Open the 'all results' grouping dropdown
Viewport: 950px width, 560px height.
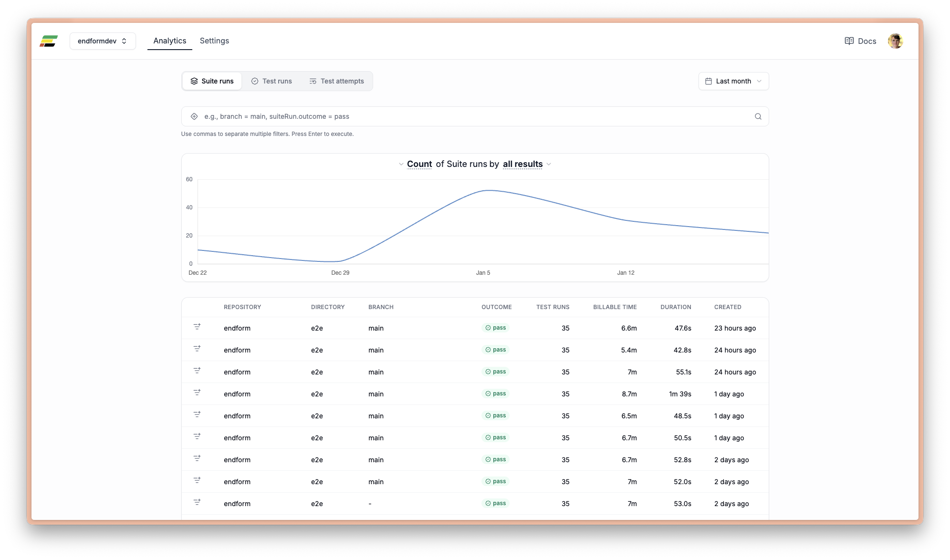[x=522, y=164]
